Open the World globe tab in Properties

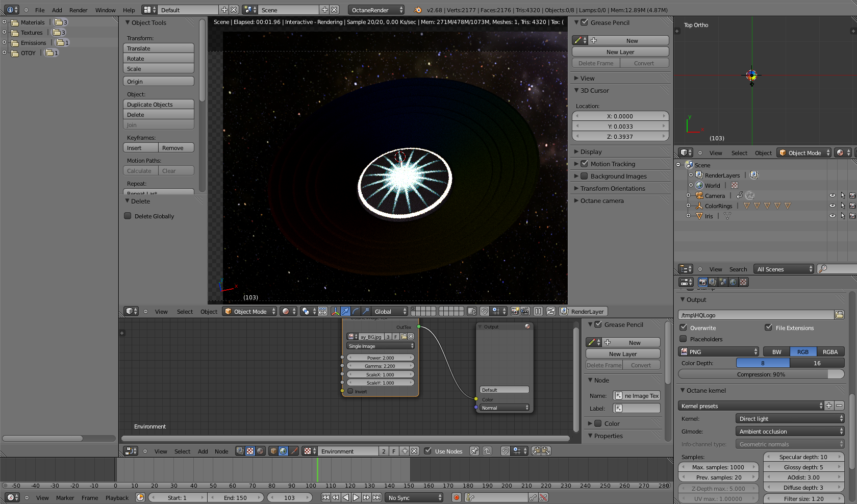coord(733,282)
